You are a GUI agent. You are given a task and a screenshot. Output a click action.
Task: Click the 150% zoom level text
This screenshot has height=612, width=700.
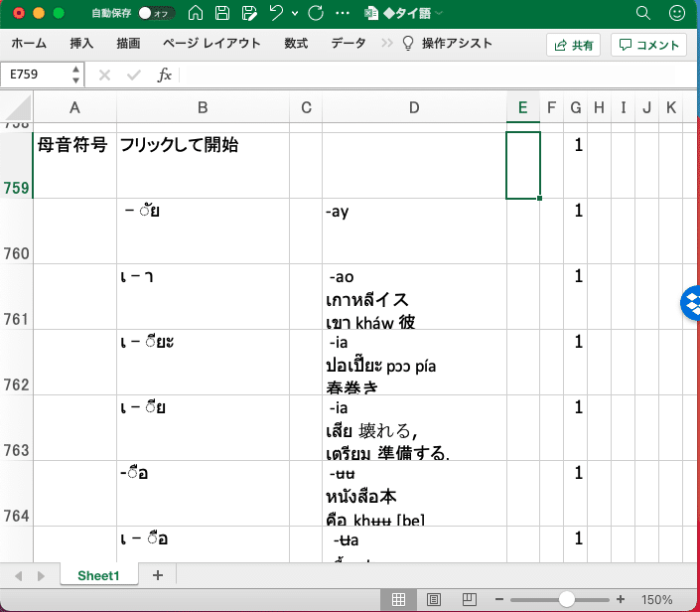pyautogui.click(x=656, y=599)
